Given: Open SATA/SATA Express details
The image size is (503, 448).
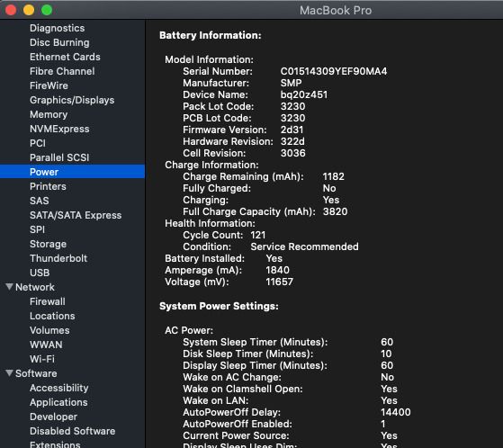Looking at the screenshot, I should [76, 215].
